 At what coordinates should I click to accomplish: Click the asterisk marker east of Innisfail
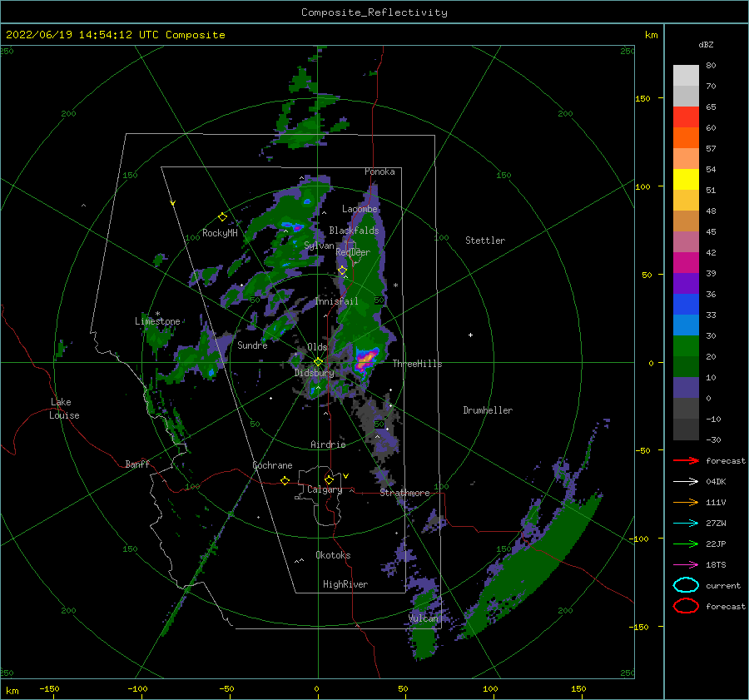(x=395, y=285)
